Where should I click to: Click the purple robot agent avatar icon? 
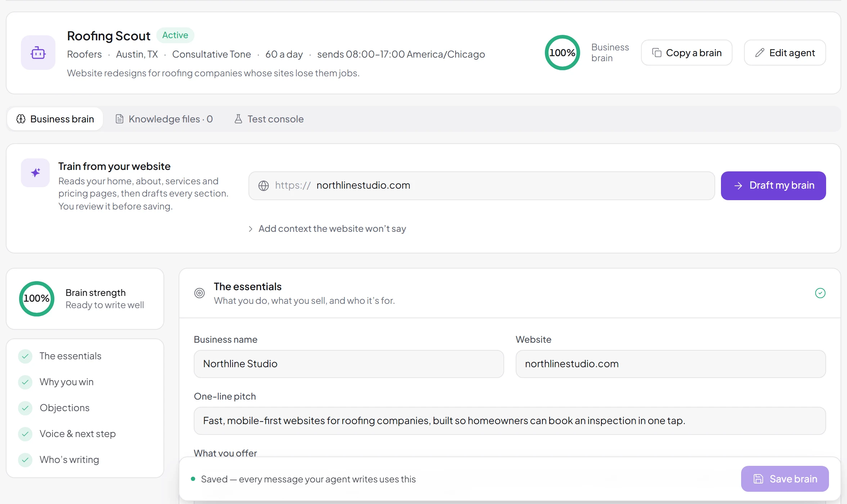(x=38, y=53)
